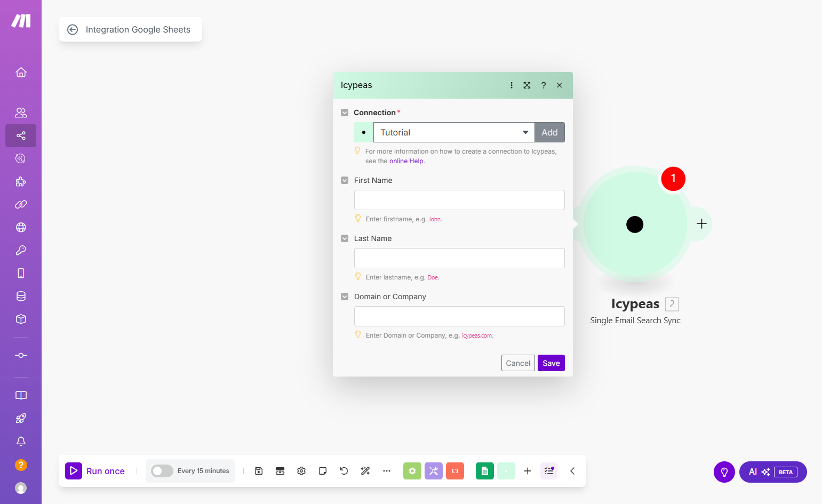Click the red error badge showing 1
822x504 pixels.
673,179
